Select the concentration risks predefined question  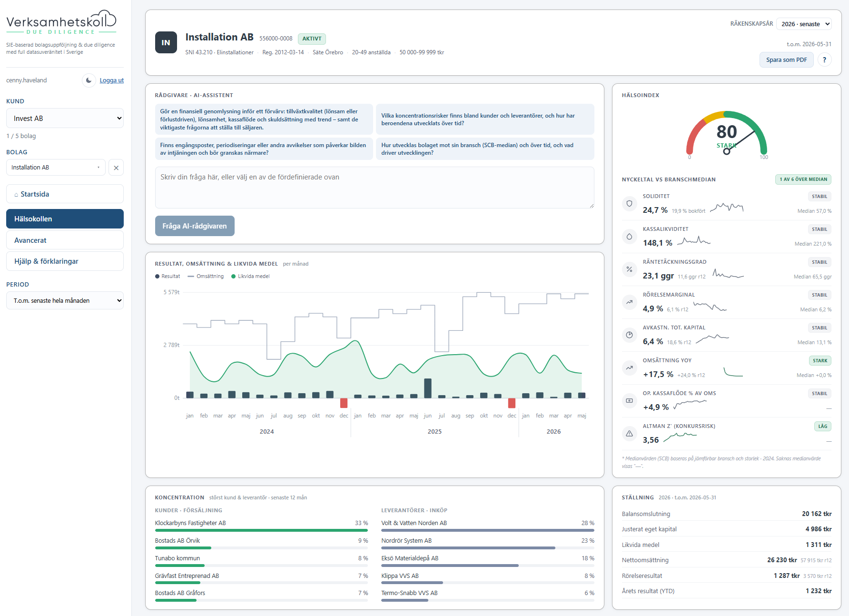pyautogui.click(x=485, y=119)
